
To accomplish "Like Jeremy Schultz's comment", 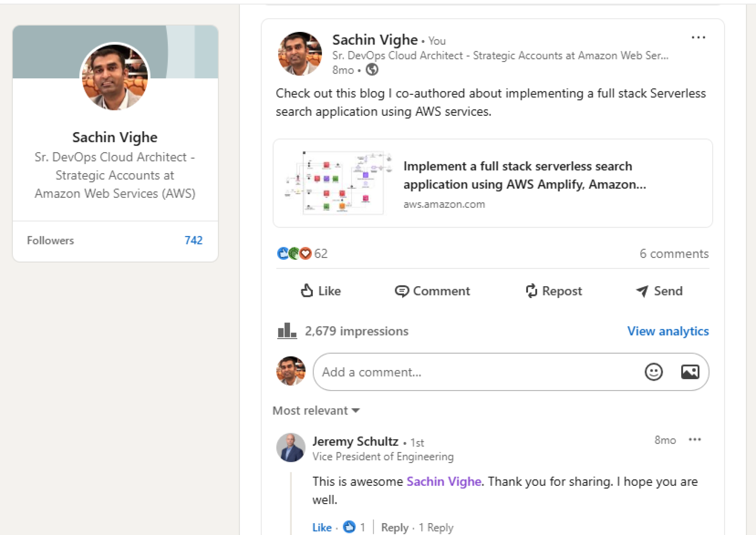I will coord(321,528).
